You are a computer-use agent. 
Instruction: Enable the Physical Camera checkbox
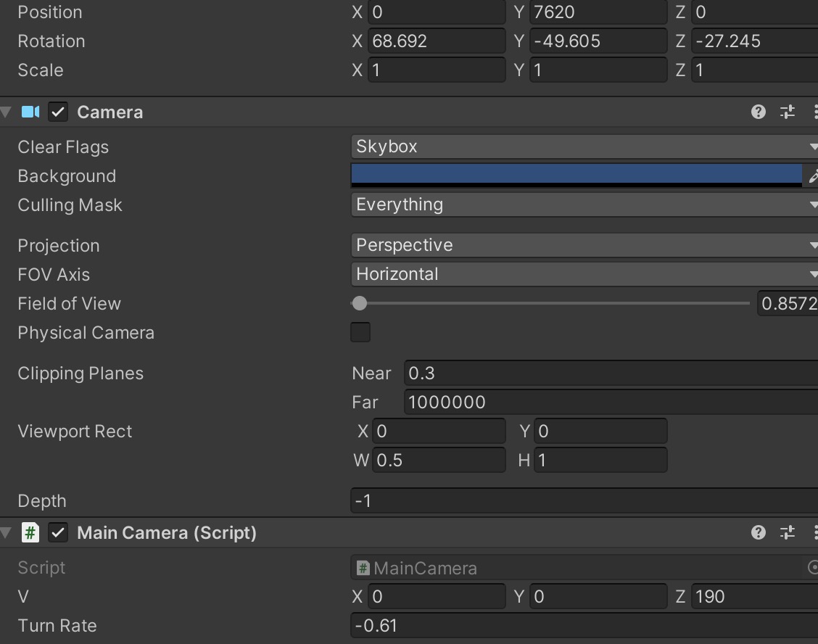pos(360,333)
